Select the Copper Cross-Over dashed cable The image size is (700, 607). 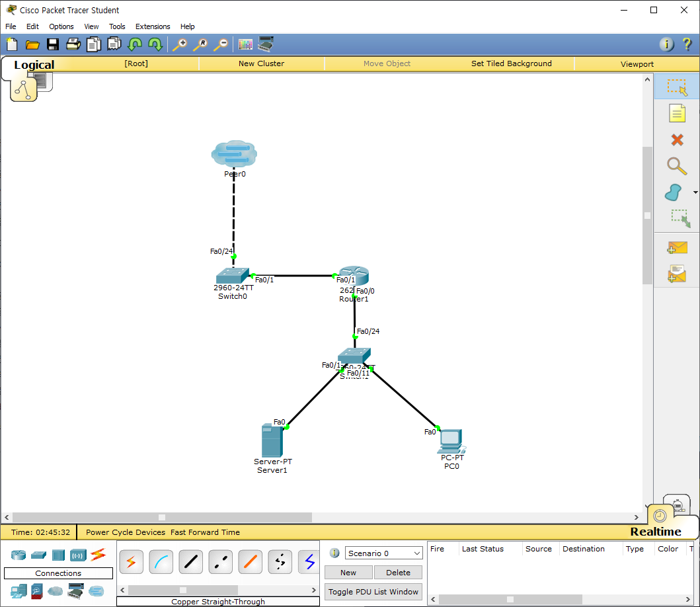tap(221, 561)
